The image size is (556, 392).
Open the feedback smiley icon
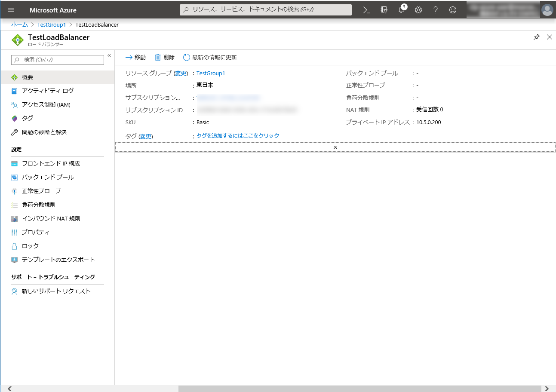453,10
